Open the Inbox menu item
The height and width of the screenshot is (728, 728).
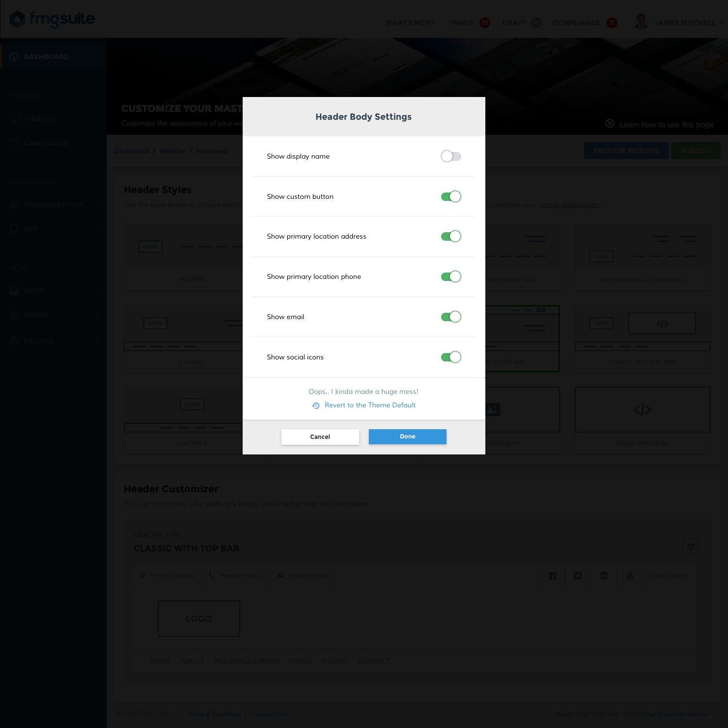(463, 23)
